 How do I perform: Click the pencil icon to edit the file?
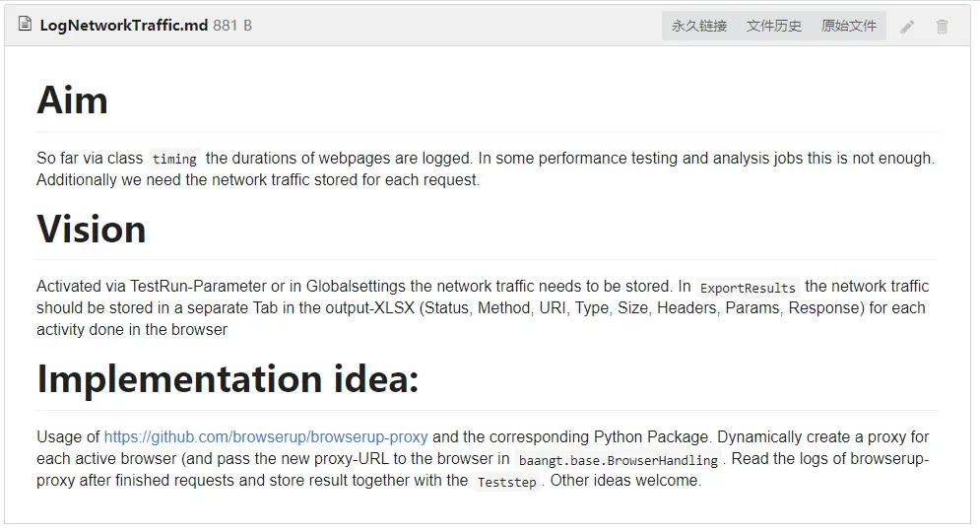pyautogui.click(x=907, y=27)
